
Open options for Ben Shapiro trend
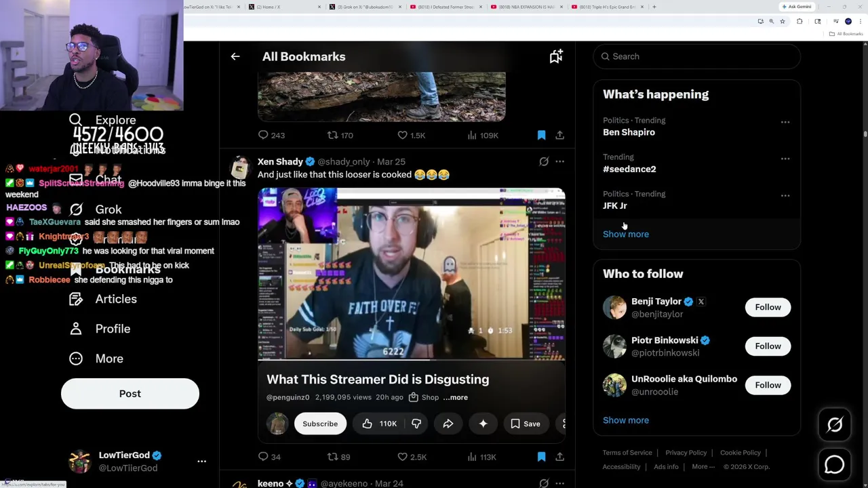pyautogui.click(x=785, y=122)
